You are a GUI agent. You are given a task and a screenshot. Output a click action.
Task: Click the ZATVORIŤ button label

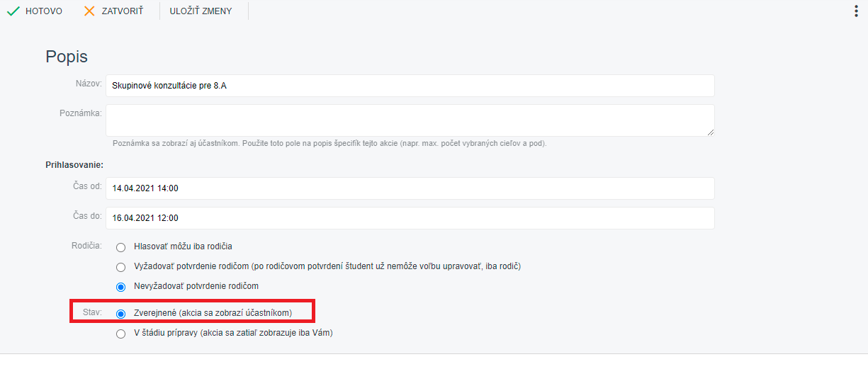click(x=122, y=11)
